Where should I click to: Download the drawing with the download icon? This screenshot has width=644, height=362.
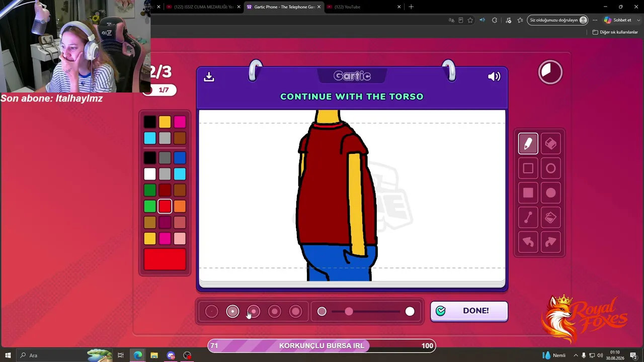coord(209,76)
